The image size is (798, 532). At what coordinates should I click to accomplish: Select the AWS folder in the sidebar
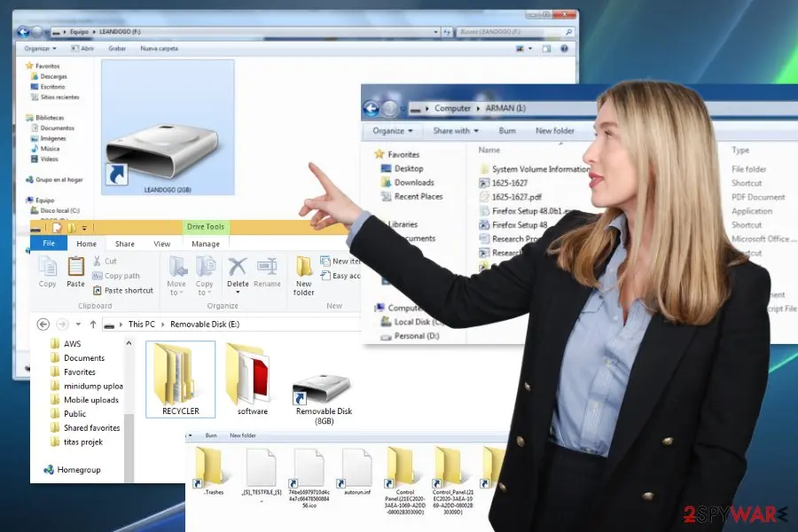click(x=66, y=344)
